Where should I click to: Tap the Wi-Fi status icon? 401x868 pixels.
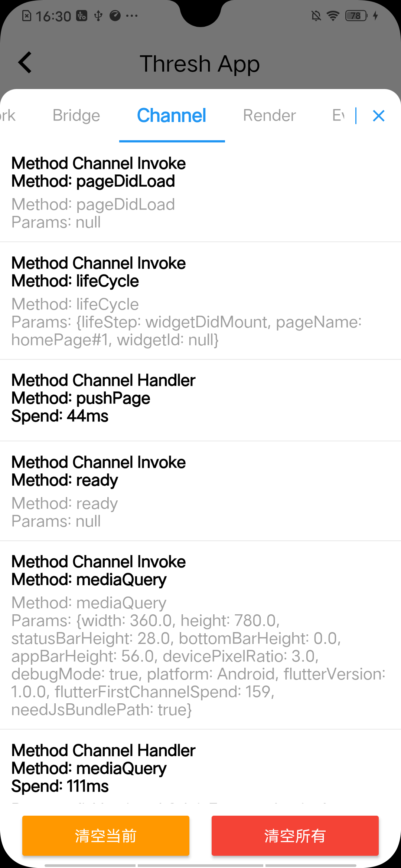pos(333,16)
